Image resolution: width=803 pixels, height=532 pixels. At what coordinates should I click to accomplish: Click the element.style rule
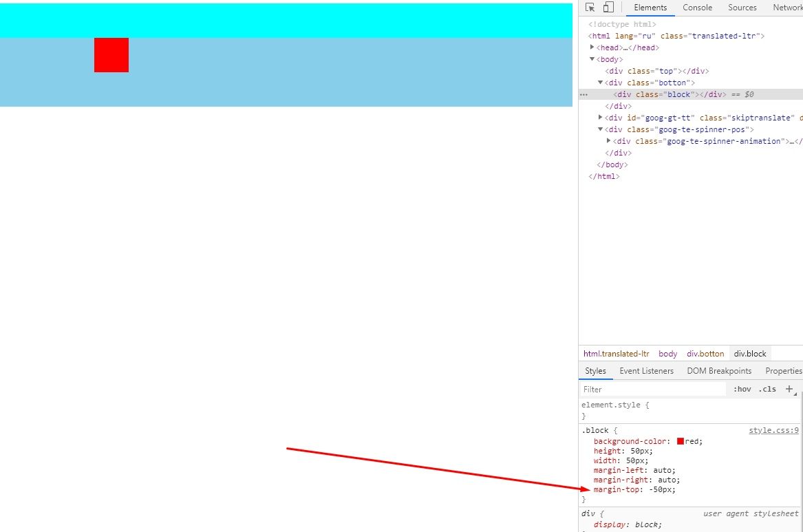[x=615, y=405]
